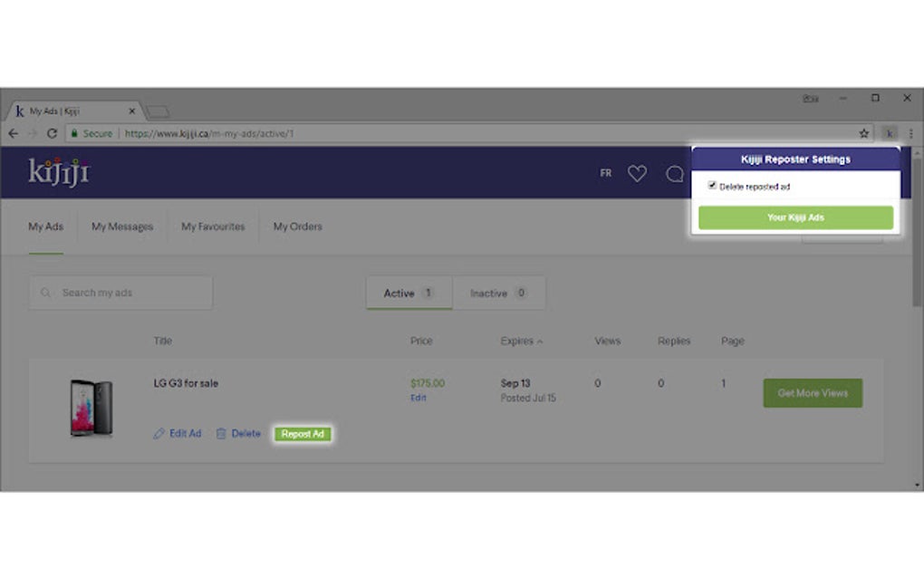Open the My Messages section
924x578 pixels.
point(121,226)
